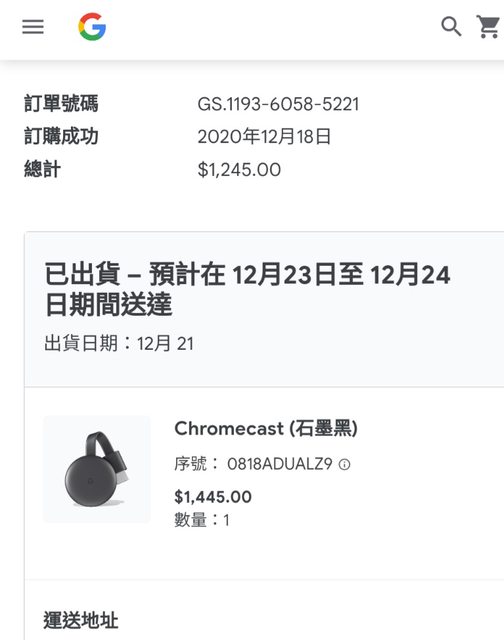504x640 pixels.
Task: Click the Google logo
Action: click(x=92, y=27)
